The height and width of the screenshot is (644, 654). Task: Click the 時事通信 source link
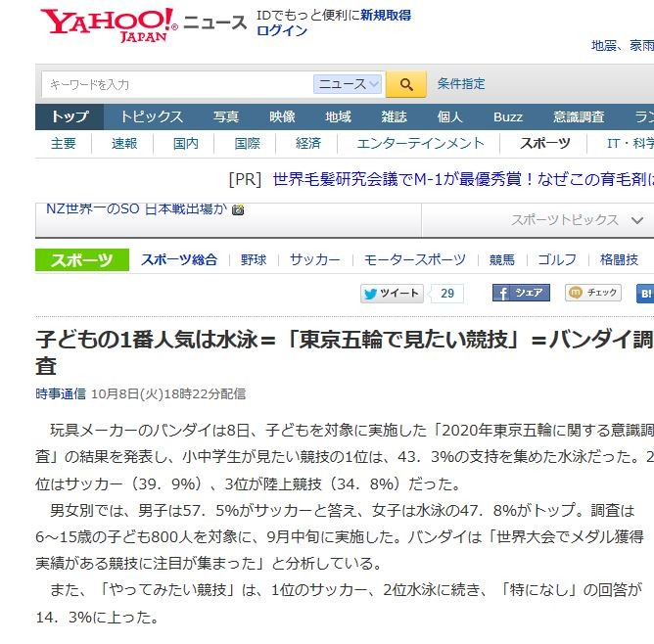pyautogui.click(x=61, y=393)
